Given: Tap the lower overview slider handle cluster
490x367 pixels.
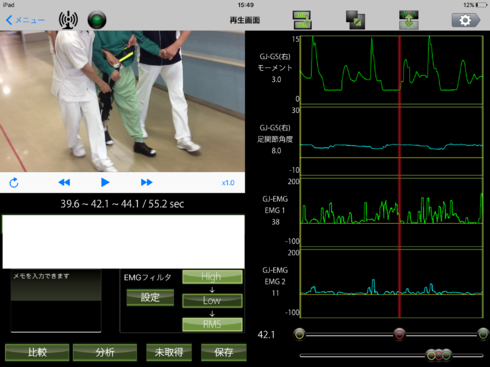Looking at the screenshot, I should (x=439, y=355).
